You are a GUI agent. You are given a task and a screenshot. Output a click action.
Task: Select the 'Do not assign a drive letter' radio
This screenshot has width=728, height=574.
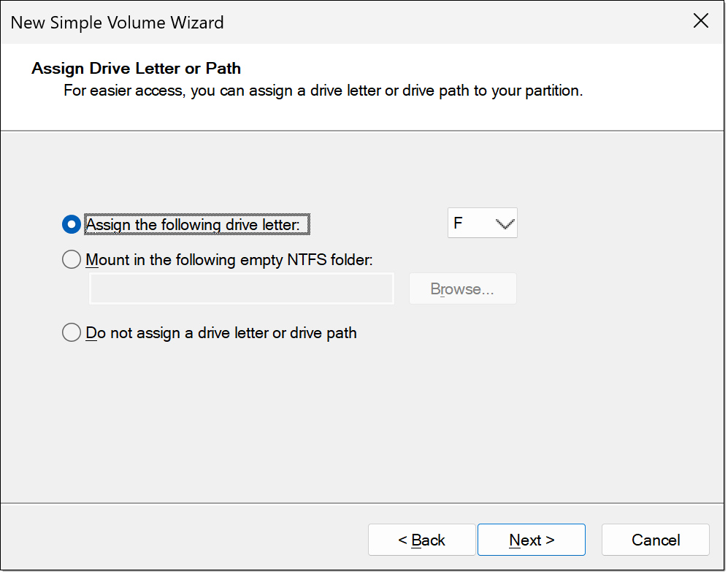click(x=72, y=333)
